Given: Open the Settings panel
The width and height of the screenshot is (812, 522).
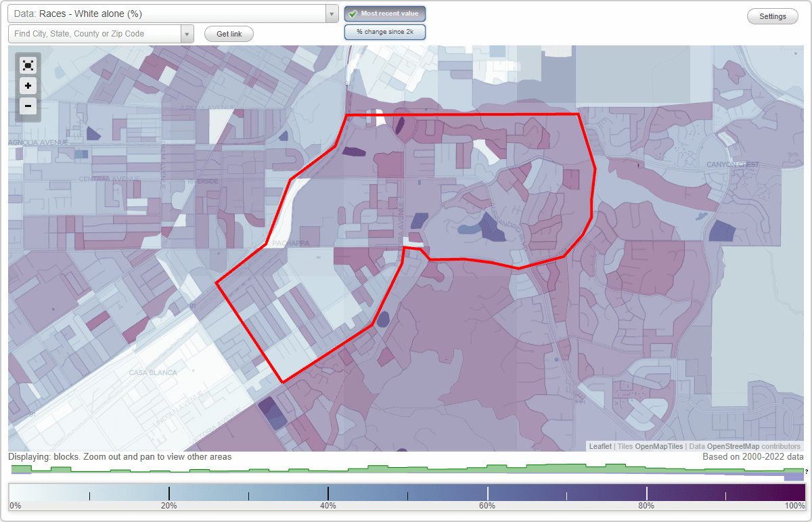Looking at the screenshot, I should tap(772, 16).
